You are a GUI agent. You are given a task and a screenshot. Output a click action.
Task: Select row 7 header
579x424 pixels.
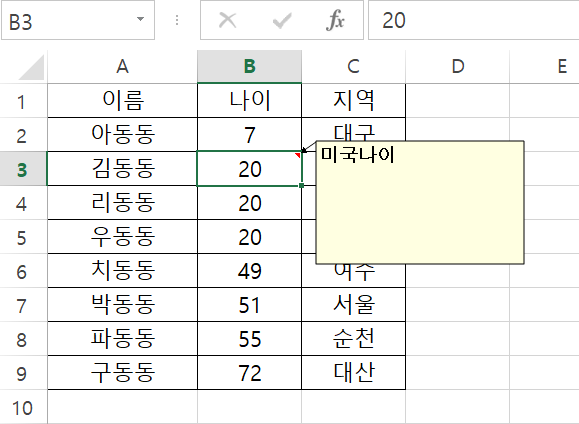tap(23, 305)
